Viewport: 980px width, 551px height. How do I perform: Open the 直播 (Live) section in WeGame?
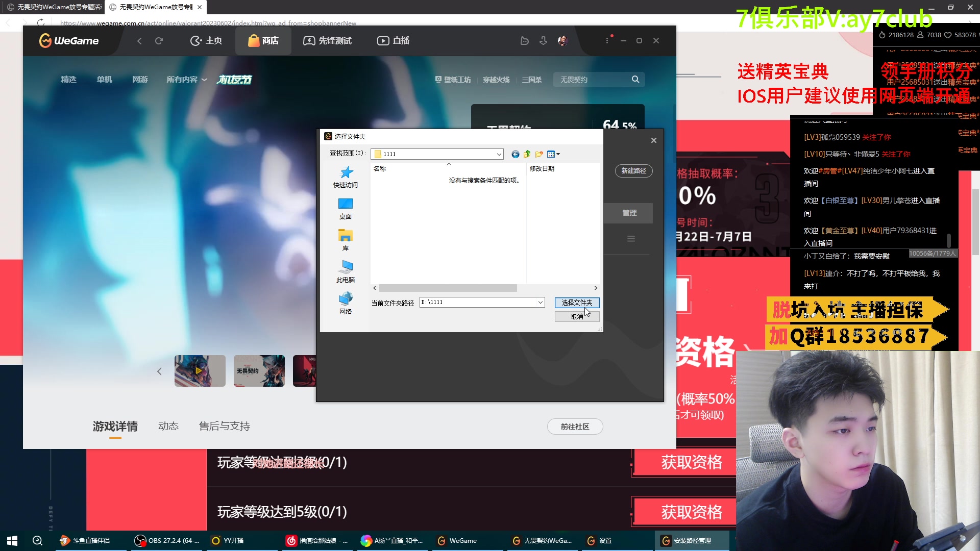(x=393, y=40)
